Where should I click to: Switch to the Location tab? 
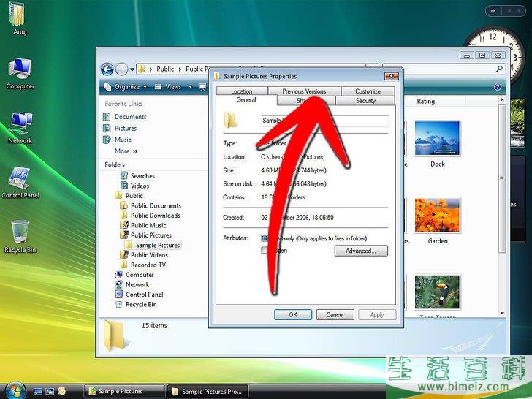[x=242, y=91]
